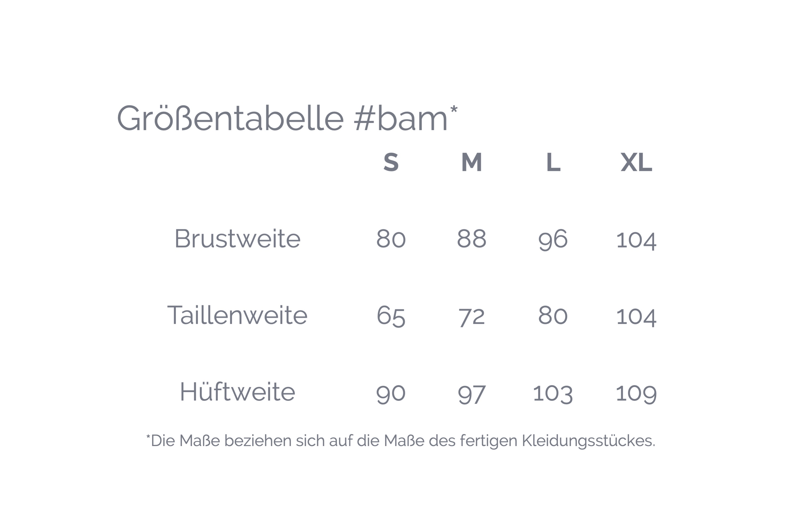
Task: Click Brustweite value 88 for size M
Action: click(471, 238)
